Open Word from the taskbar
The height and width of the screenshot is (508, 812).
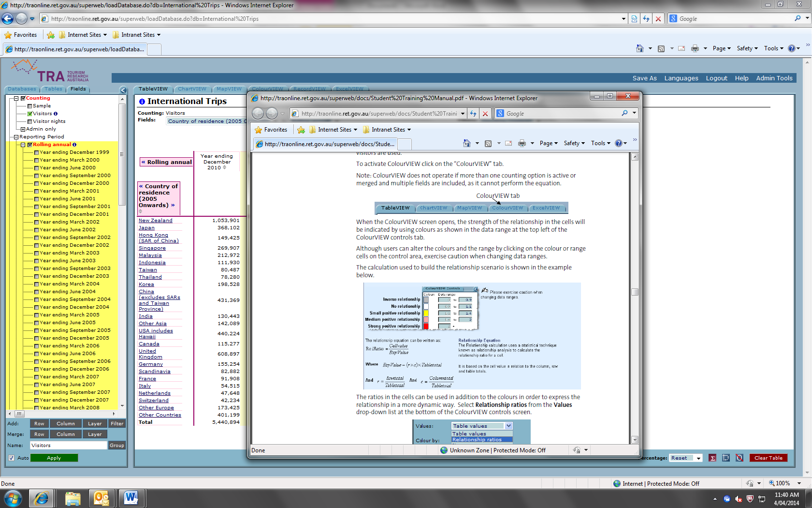click(131, 498)
